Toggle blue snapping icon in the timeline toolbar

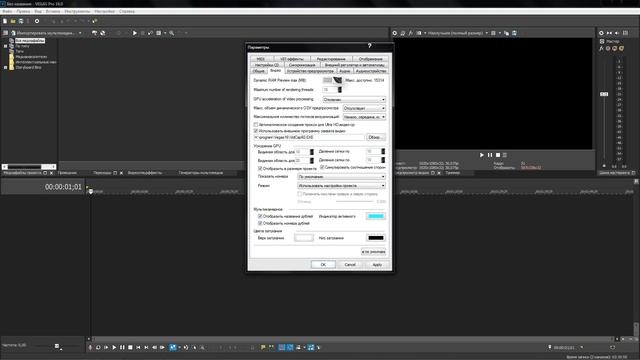click(282, 347)
